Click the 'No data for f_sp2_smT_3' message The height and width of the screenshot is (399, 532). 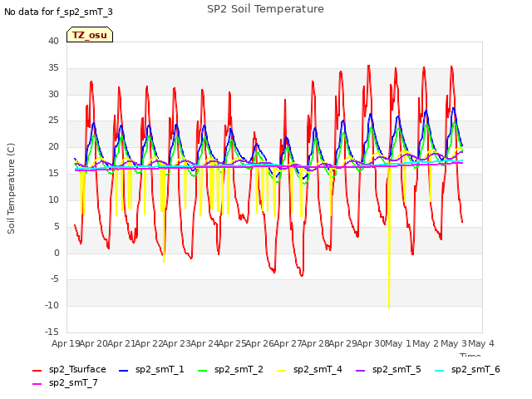(x=58, y=12)
